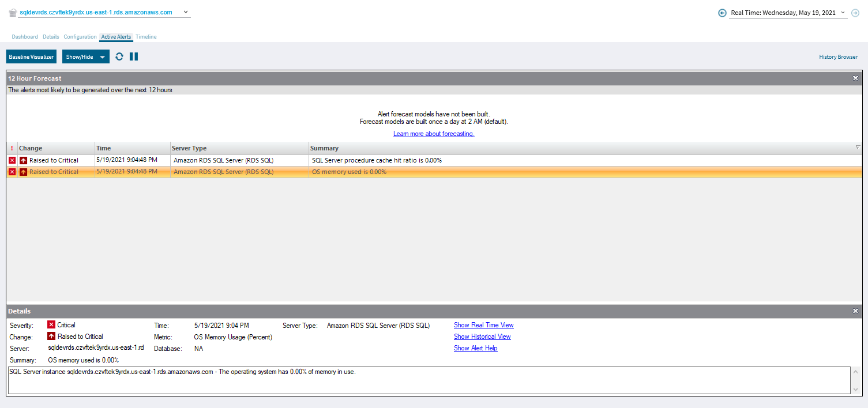
Task: Go back in time with the left arrow
Action: point(722,13)
